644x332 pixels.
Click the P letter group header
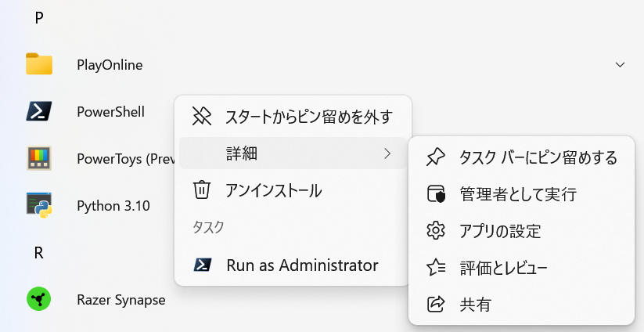tap(39, 18)
